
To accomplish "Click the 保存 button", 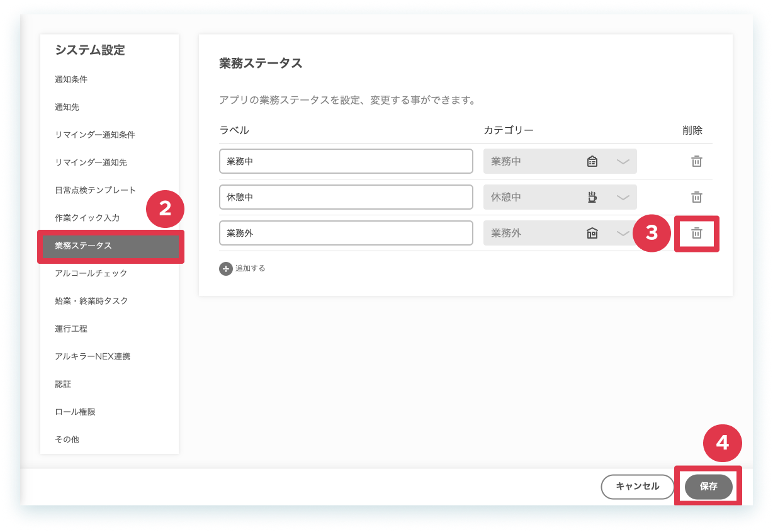I will pyautogui.click(x=709, y=487).
